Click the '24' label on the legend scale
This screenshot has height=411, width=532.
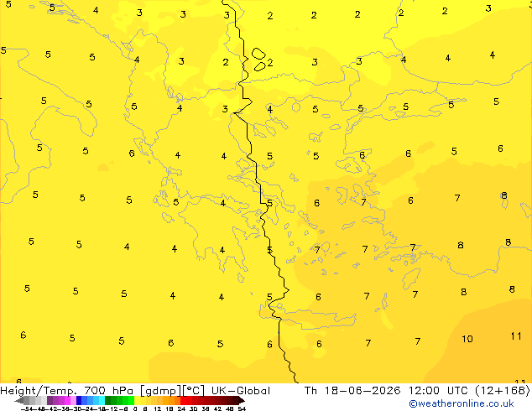point(181,408)
